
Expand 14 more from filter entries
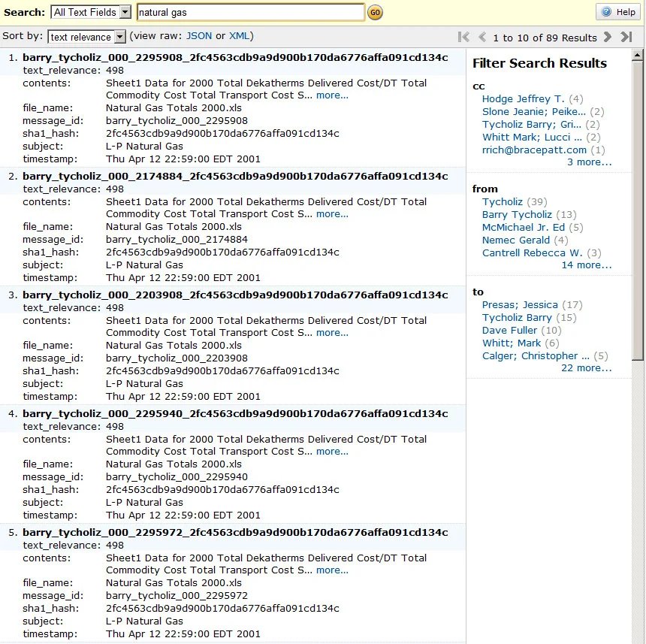click(587, 265)
